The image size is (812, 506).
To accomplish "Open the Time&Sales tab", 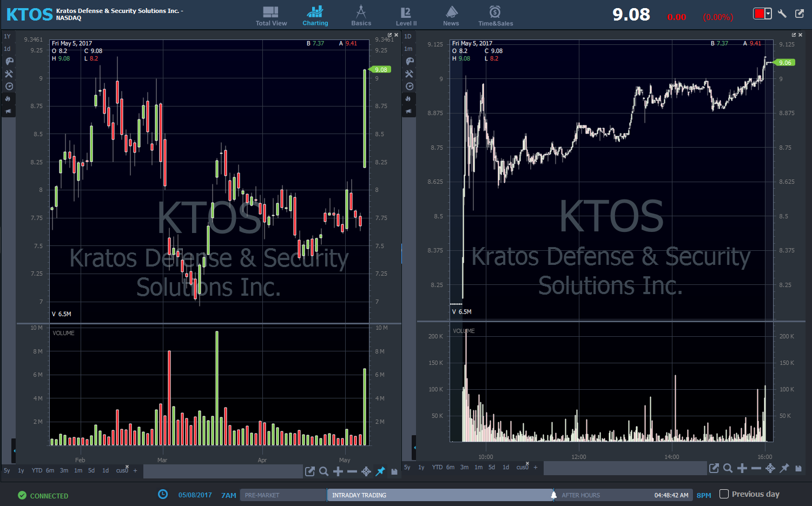I will click(x=496, y=16).
